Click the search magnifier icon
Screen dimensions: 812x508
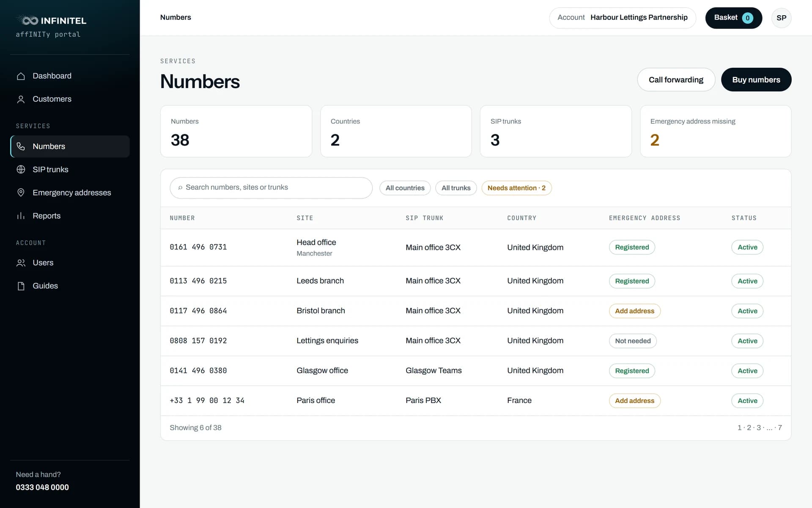(x=180, y=188)
